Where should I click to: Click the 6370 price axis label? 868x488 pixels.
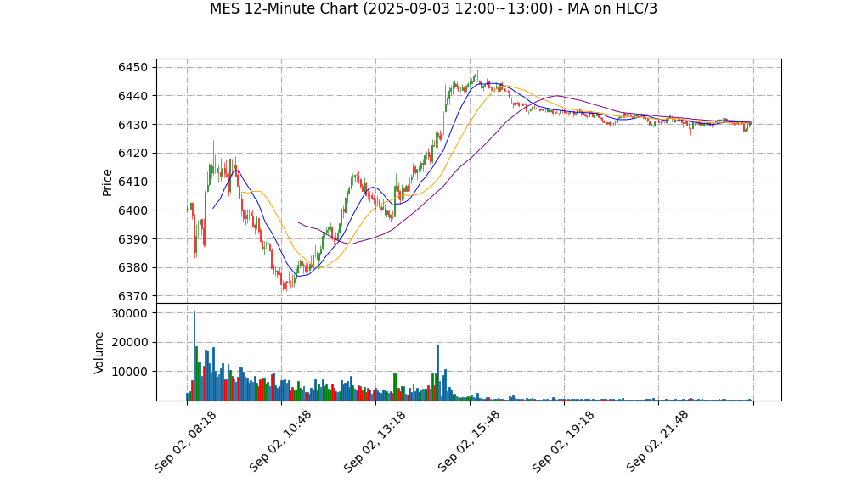(x=132, y=296)
